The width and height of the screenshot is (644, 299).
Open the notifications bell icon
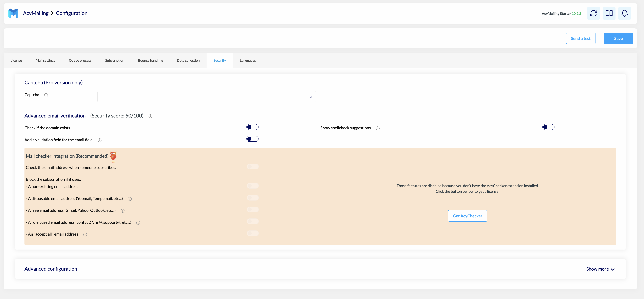[x=625, y=13]
